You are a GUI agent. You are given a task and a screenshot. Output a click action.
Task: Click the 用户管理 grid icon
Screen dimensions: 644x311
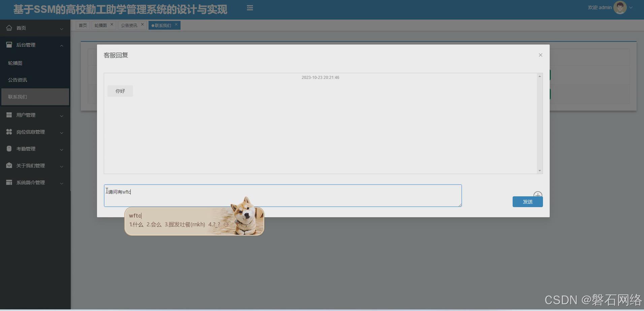tap(9, 115)
